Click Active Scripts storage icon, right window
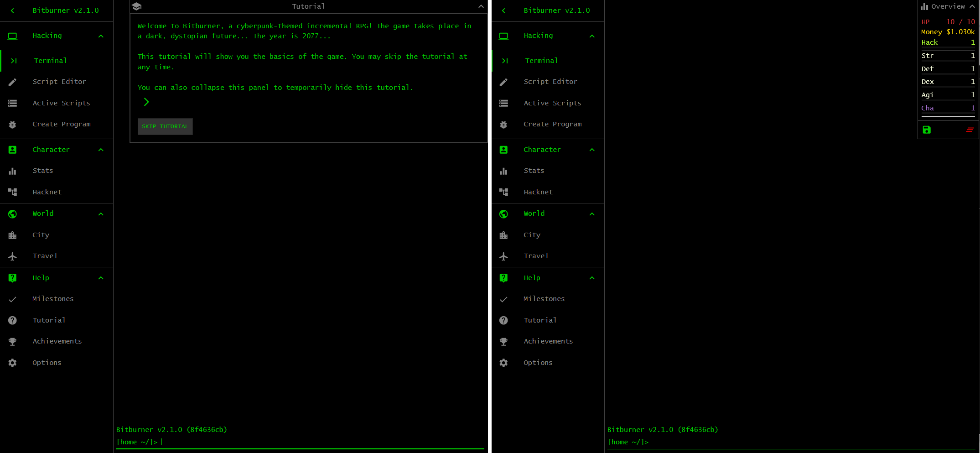This screenshot has width=980, height=453. pyautogui.click(x=503, y=103)
